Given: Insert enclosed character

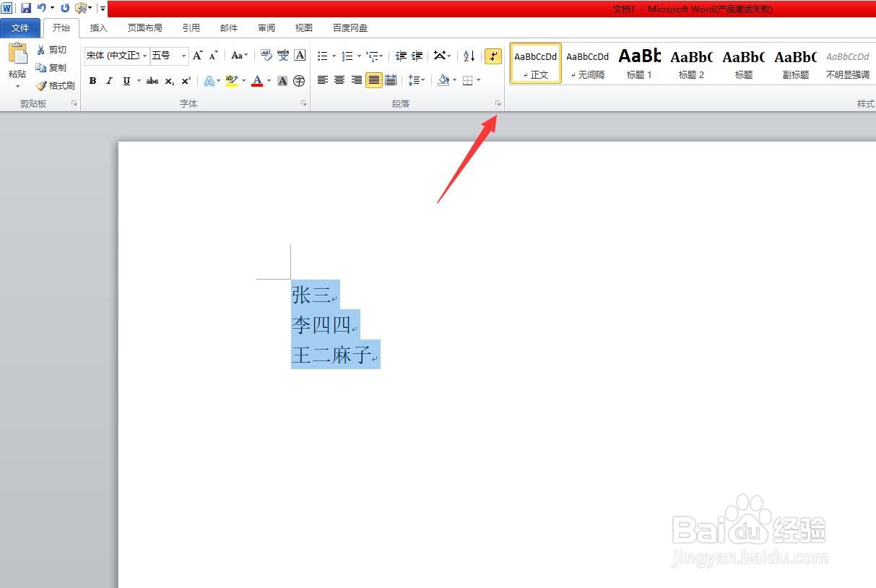Looking at the screenshot, I should [x=299, y=81].
